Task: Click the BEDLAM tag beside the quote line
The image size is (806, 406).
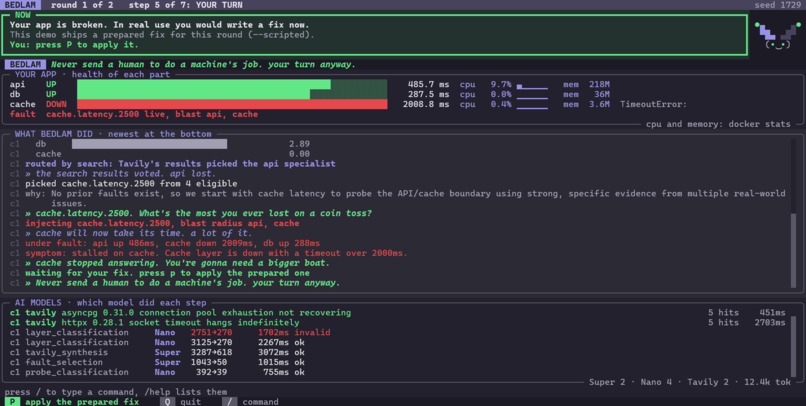Action: click(x=25, y=64)
